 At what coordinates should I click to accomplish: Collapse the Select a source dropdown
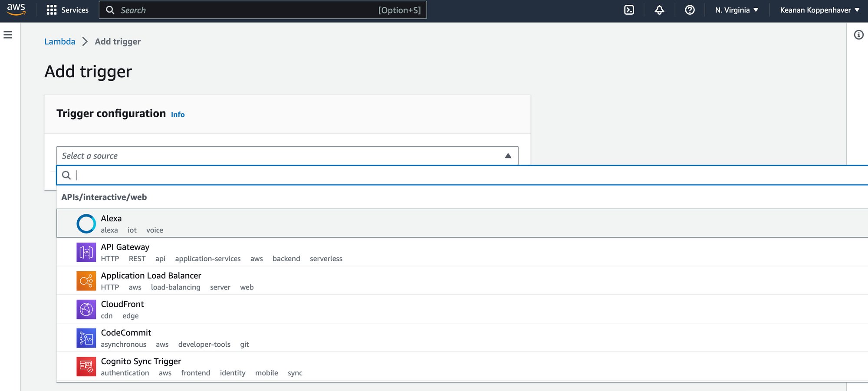[x=287, y=156]
